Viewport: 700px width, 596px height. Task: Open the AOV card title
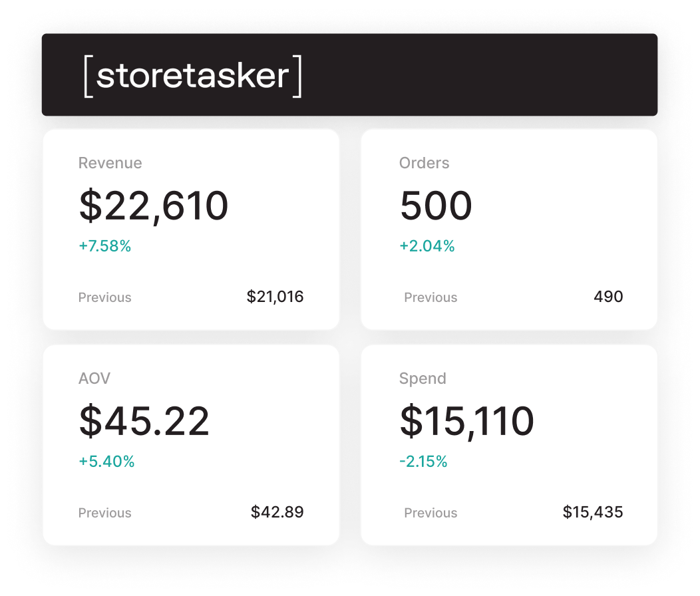point(94,378)
